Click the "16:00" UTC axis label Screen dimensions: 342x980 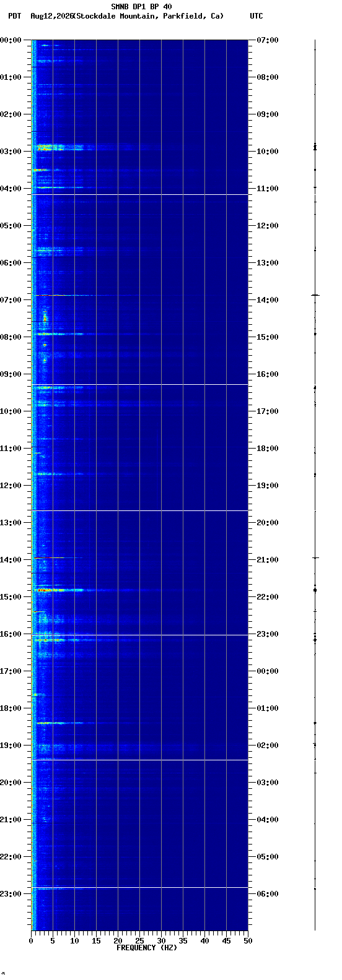(267, 374)
